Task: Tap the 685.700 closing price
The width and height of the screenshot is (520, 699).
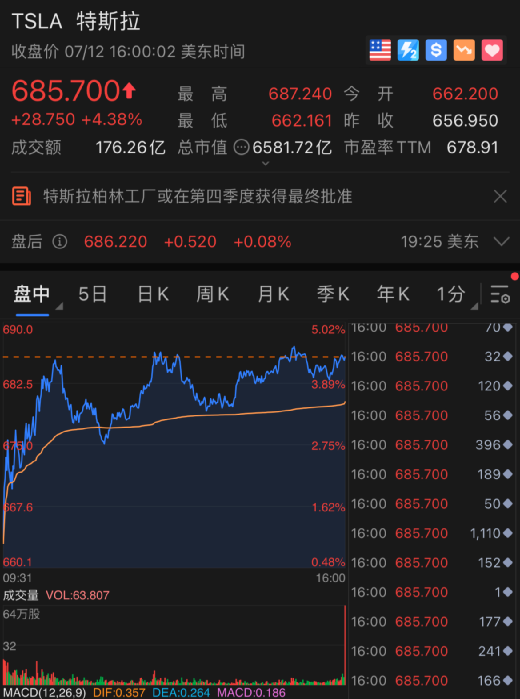Action: coord(66,91)
